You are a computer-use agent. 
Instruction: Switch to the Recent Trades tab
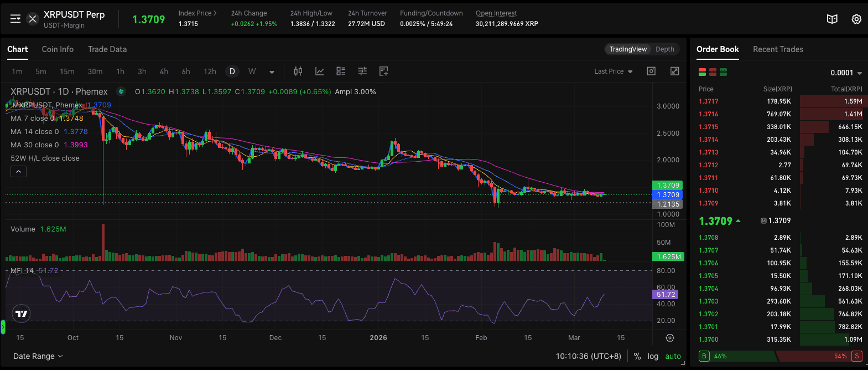[777, 49]
